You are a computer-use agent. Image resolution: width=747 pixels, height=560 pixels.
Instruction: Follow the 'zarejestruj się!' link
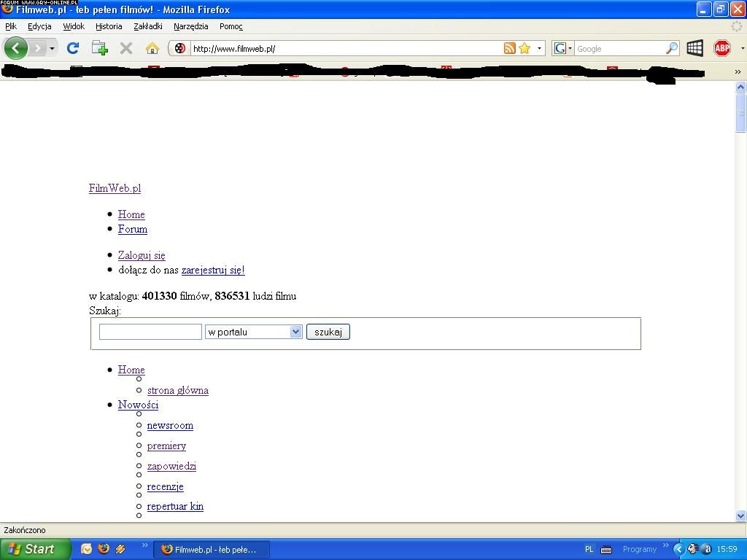[x=213, y=270]
